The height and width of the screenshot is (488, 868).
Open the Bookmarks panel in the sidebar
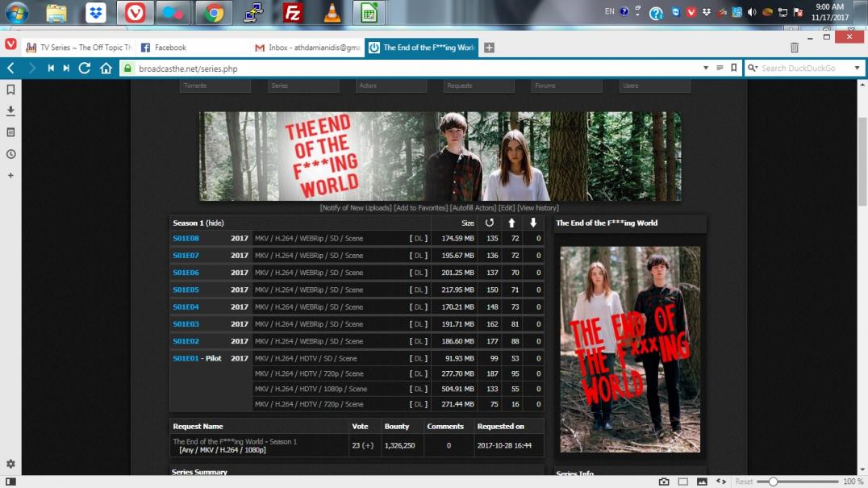10,90
